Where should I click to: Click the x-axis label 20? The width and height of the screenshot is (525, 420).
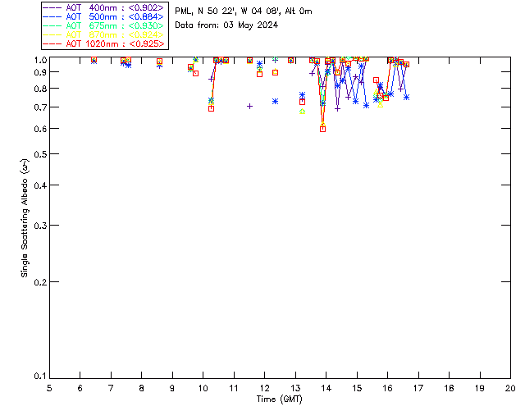(510, 388)
